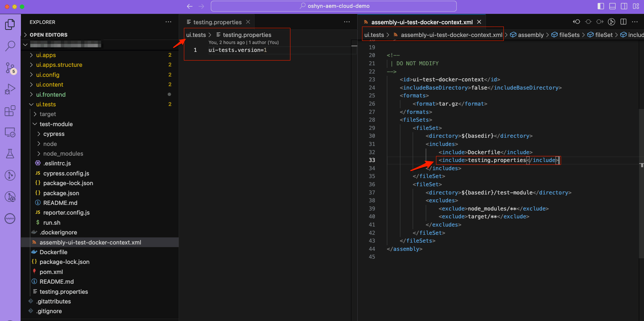This screenshot has height=321, width=644.
Task: Click the tar.gz format line in code
Action: pyautogui.click(x=450, y=104)
